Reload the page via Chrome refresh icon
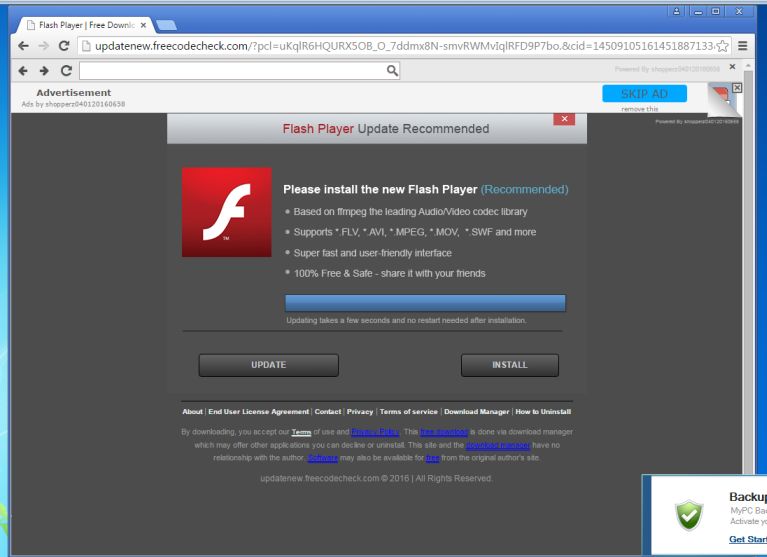Viewport: 767px width, 557px height. [x=64, y=46]
